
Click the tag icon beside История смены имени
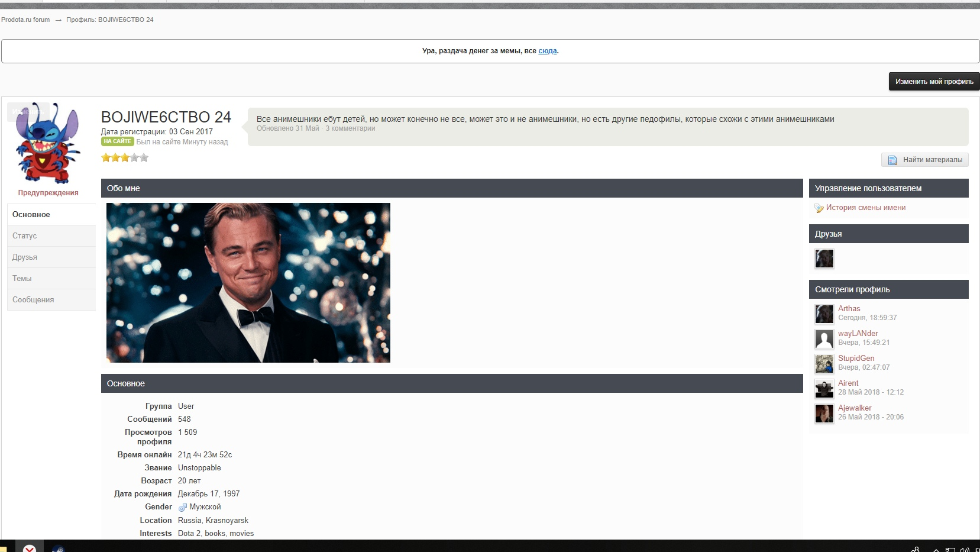pos(819,208)
